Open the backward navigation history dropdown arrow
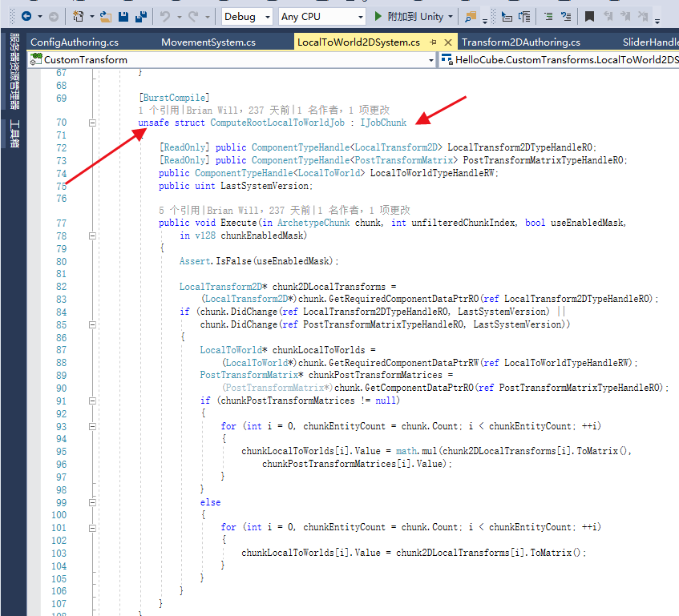 coord(40,17)
